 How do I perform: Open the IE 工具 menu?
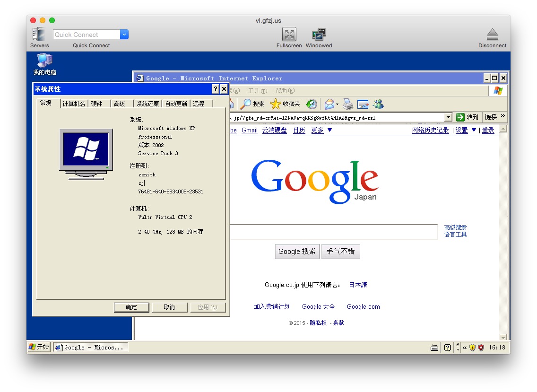tap(258, 91)
